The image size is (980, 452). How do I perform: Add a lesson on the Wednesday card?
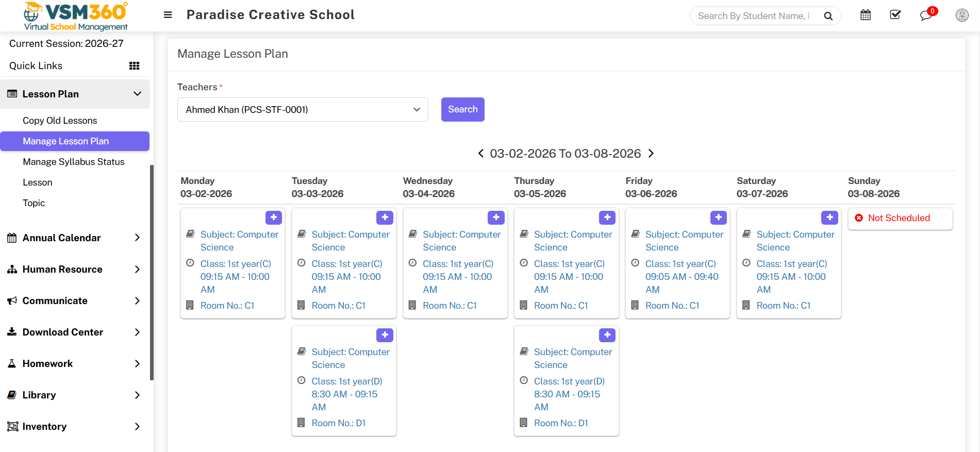496,217
